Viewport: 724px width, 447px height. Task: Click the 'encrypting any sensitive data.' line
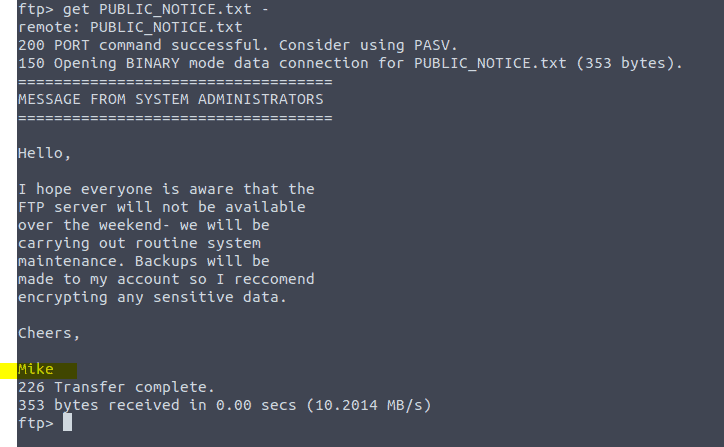[x=152, y=297]
